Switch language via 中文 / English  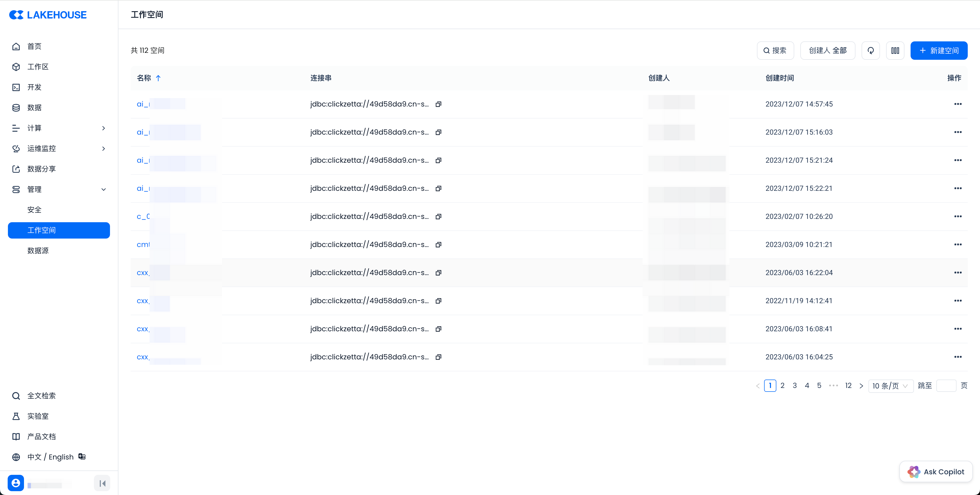point(50,457)
